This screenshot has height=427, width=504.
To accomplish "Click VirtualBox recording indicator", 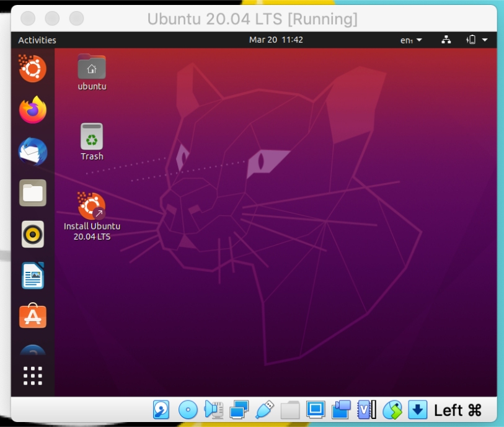I will pyautogui.click(x=341, y=410).
